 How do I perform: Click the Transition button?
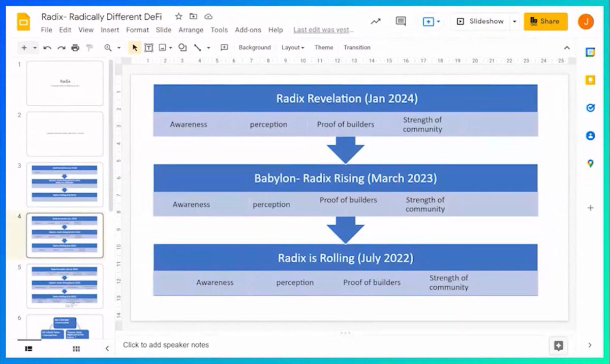point(357,48)
